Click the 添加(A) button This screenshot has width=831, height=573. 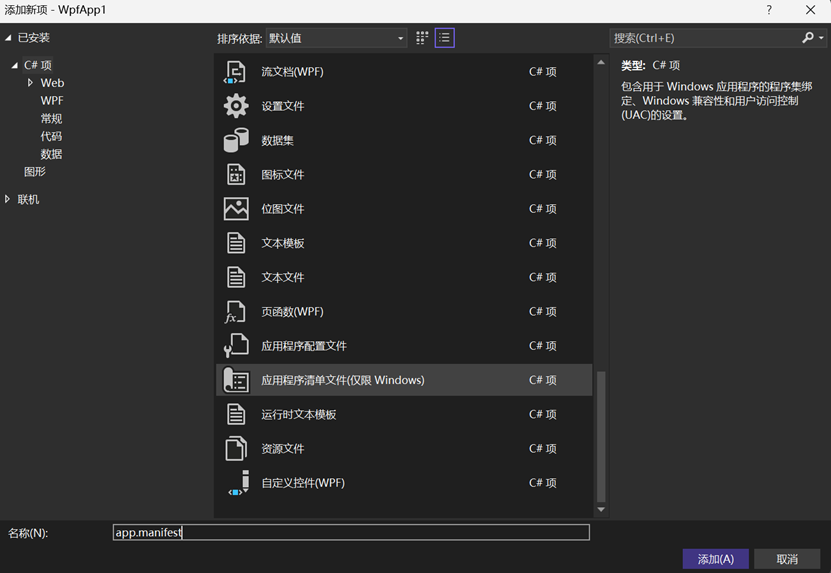point(715,559)
